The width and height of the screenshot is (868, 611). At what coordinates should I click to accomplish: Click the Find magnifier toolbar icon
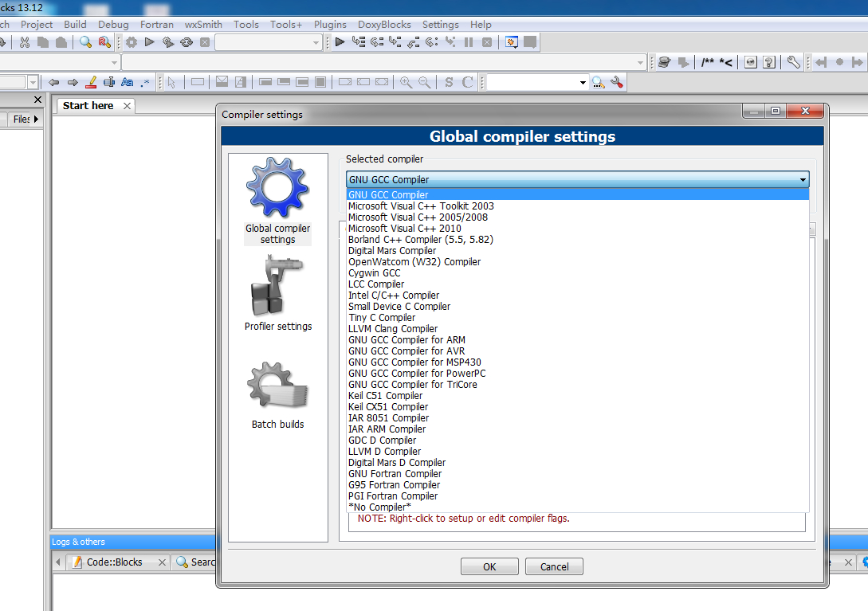(x=84, y=42)
